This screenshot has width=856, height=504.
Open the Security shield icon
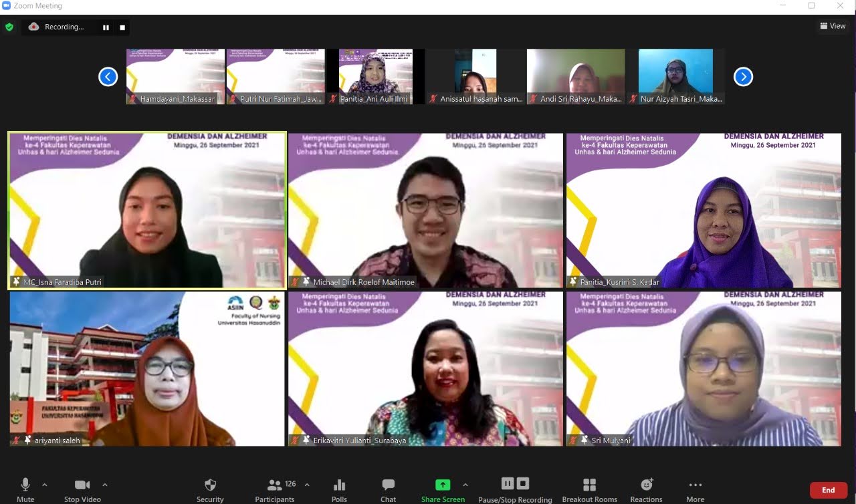pyautogui.click(x=210, y=485)
